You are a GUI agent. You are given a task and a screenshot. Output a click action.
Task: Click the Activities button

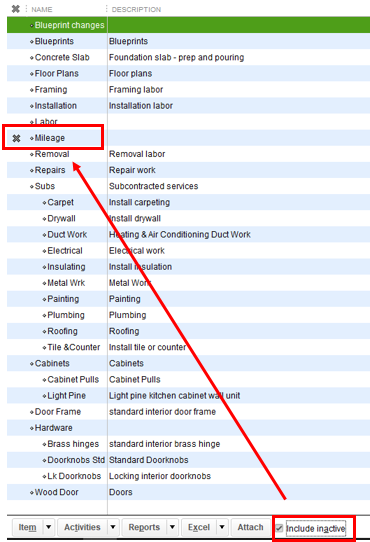pyautogui.click(x=82, y=527)
